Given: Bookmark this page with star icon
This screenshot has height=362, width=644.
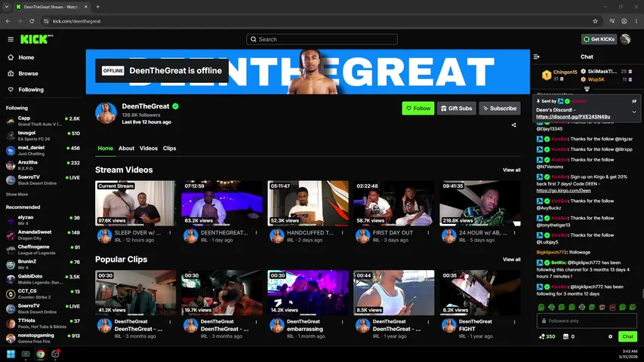Looking at the screenshot, I should coord(595,21).
